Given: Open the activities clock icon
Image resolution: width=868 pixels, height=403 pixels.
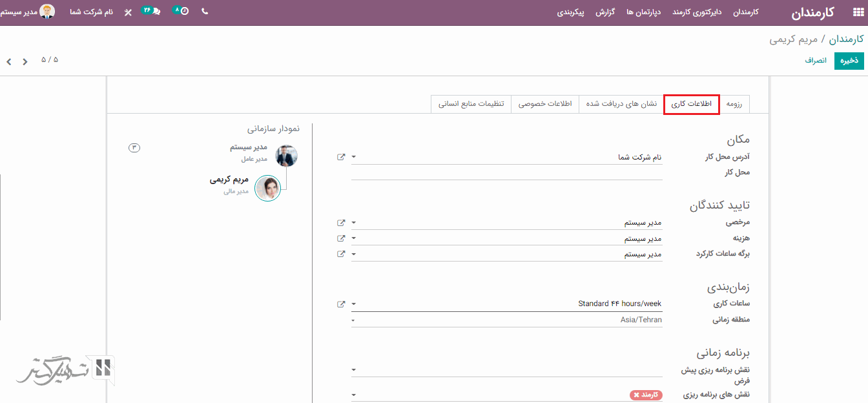Looking at the screenshot, I should [x=185, y=12].
